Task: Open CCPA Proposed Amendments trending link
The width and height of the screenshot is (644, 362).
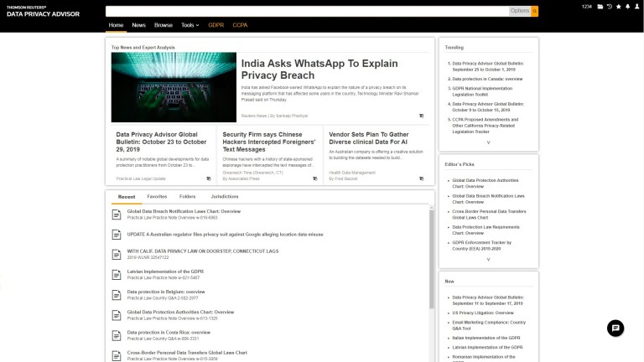Action: 485,126
